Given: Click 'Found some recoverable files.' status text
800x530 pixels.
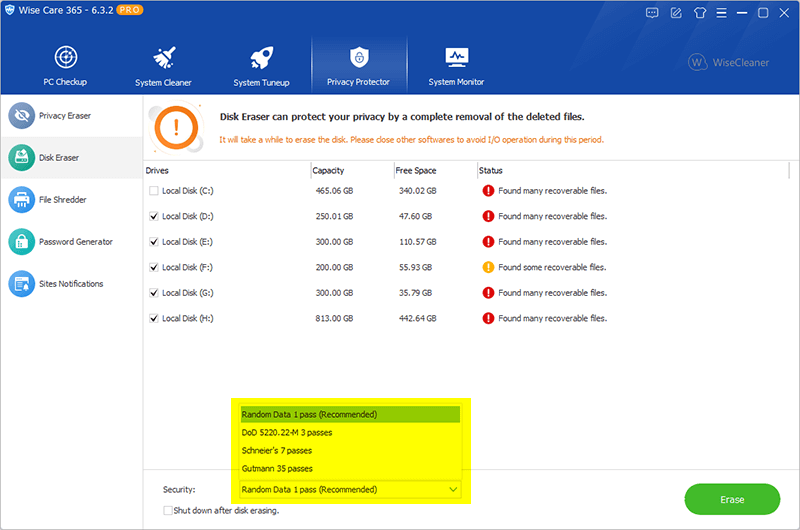Looking at the screenshot, I should [x=552, y=267].
